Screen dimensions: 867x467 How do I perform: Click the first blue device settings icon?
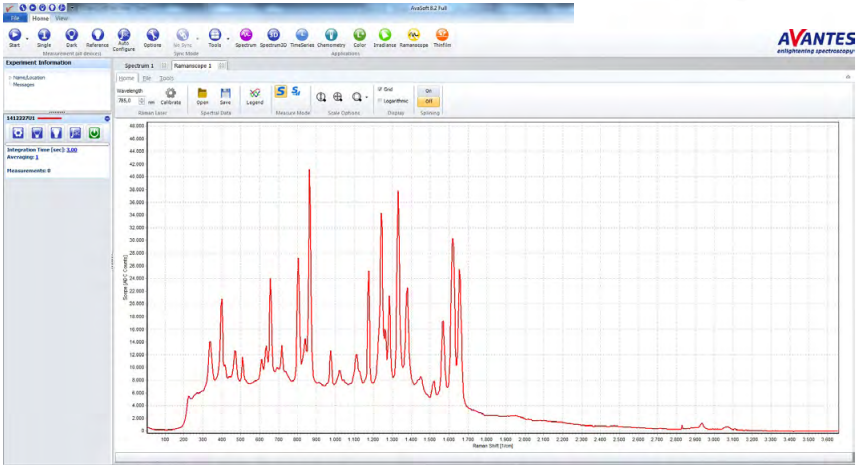click(x=18, y=133)
